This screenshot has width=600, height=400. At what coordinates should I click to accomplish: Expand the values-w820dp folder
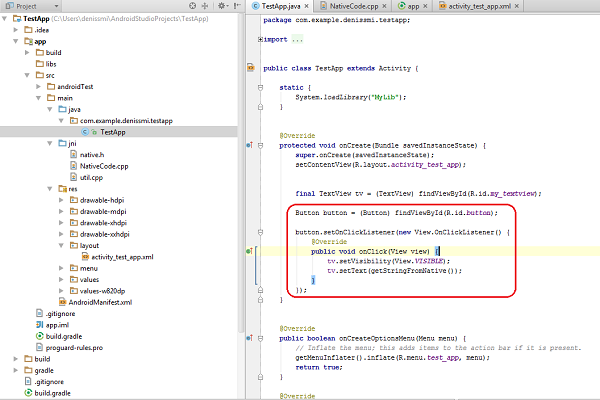[61, 291]
